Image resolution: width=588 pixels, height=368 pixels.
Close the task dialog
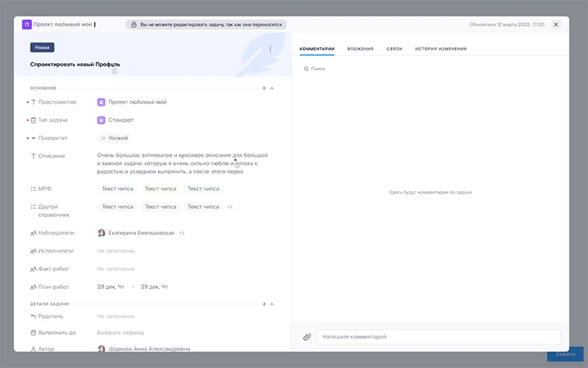[x=556, y=24]
